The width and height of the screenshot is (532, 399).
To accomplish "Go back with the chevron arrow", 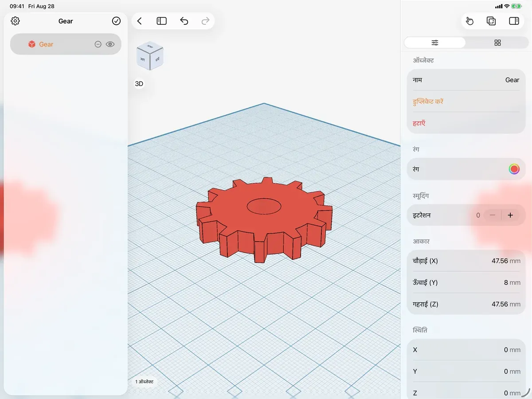I will click(x=140, y=21).
